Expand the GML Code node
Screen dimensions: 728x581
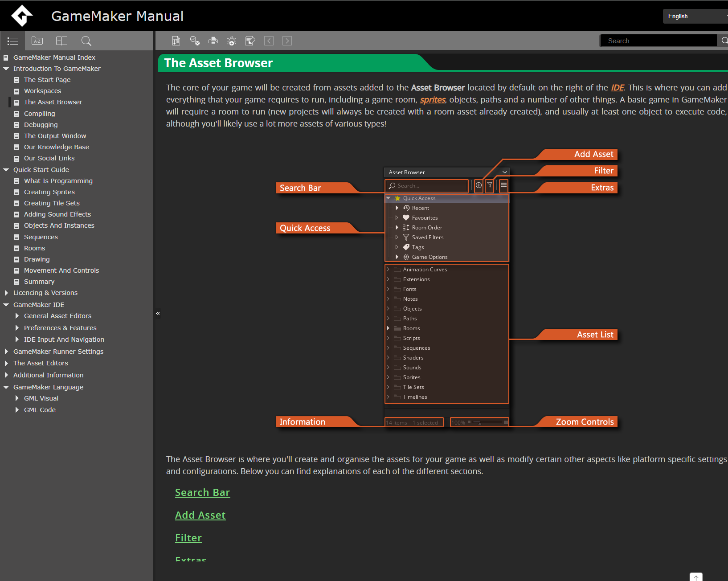[x=17, y=410]
